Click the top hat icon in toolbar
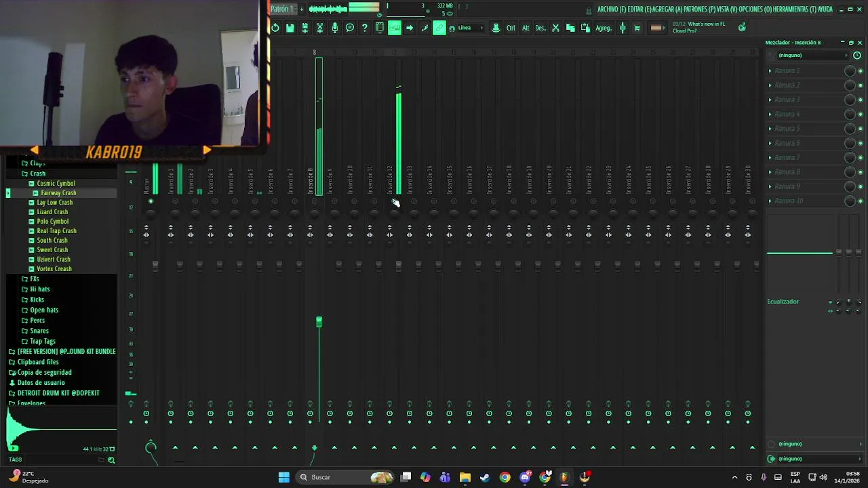The width and height of the screenshot is (868, 488). click(496, 28)
